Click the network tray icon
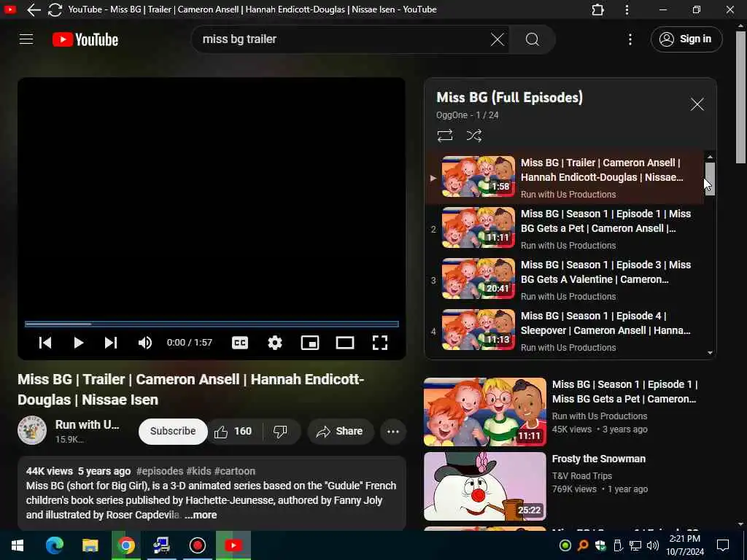 coord(635,545)
